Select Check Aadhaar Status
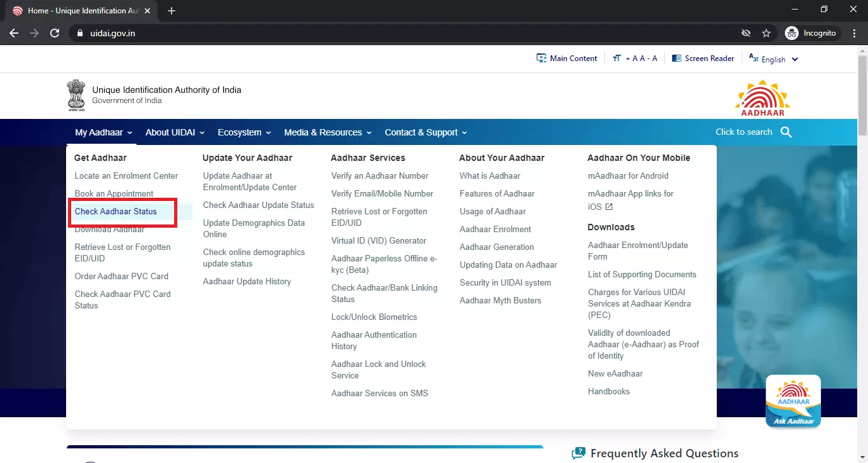 [x=116, y=211]
